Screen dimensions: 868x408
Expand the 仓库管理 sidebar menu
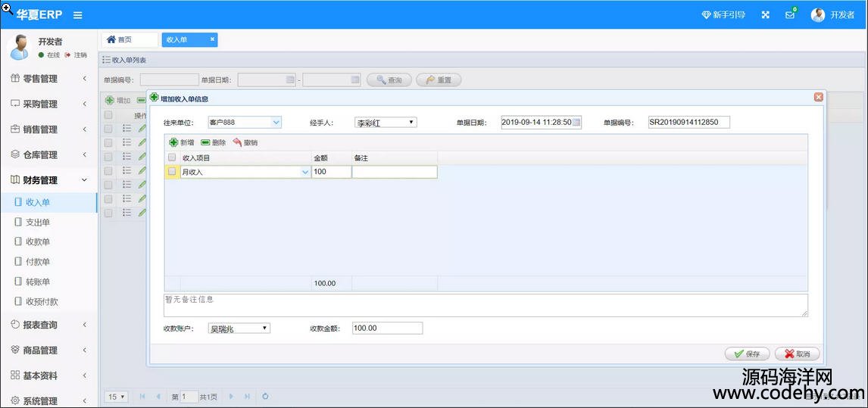[49, 154]
